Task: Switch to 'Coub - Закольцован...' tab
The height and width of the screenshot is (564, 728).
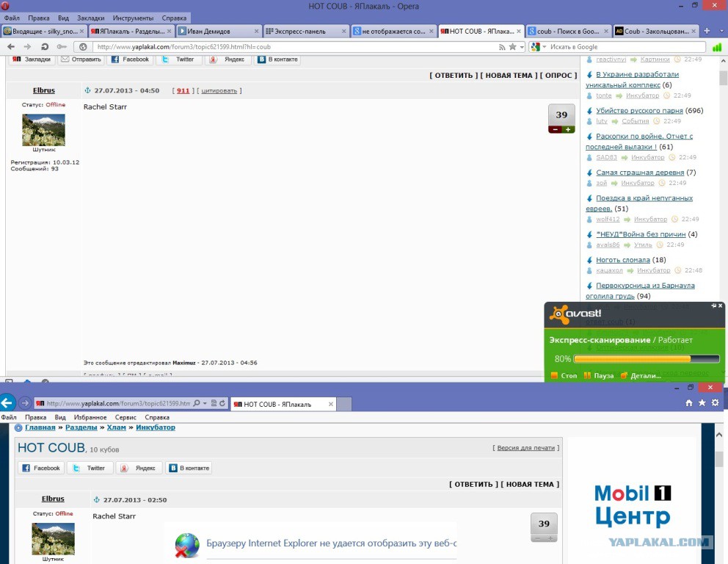Action: 655,31
